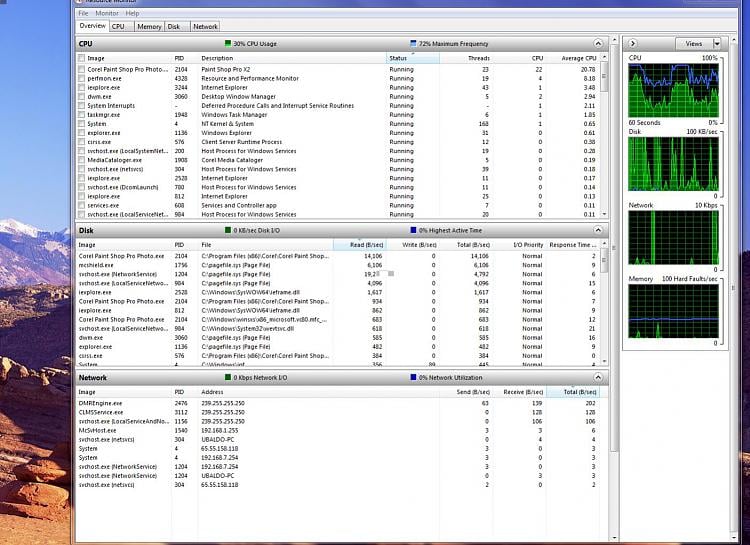Sort CPU list by Threads column
Screen dimensions: 750x545
(x=466, y=58)
